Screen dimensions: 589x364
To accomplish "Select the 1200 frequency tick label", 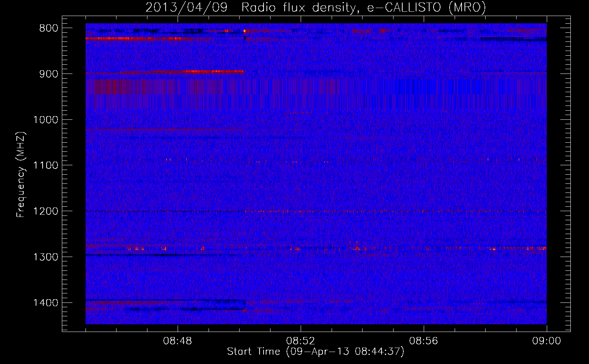I will tap(46, 211).
